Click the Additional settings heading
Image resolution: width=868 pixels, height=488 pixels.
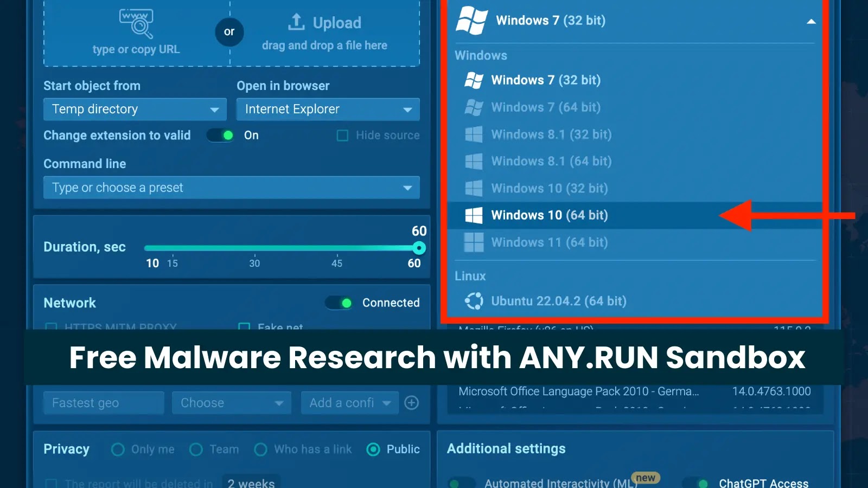pos(506,449)
